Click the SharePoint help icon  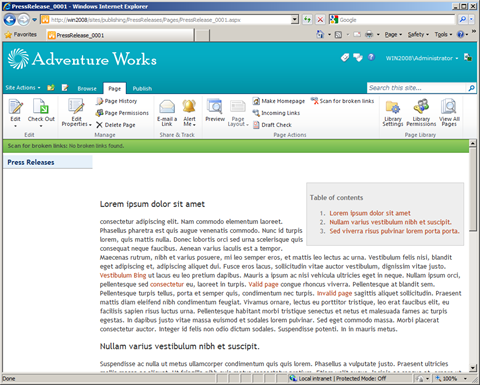(371, 57)
